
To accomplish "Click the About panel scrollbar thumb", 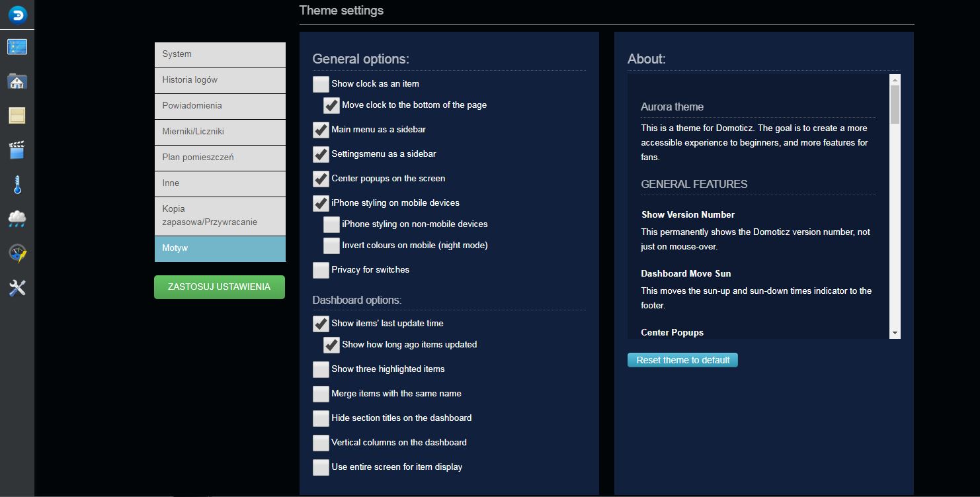I will click(x=895, y=105).
